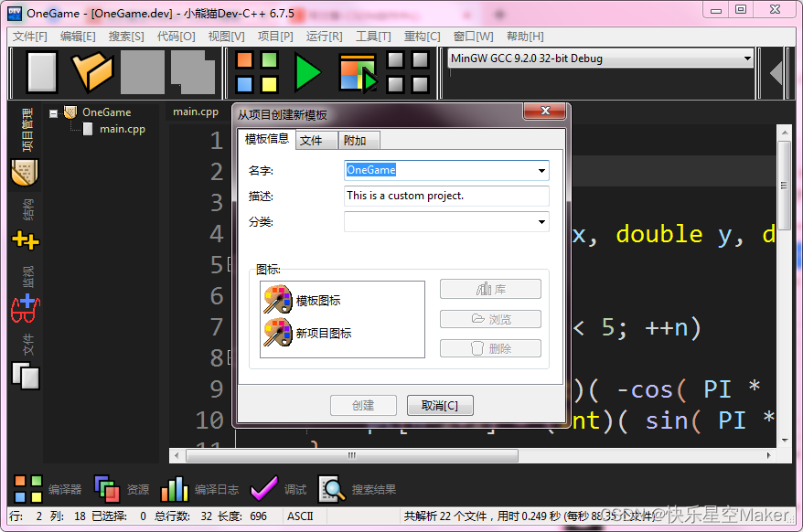Image resolution: width=803 pixels, height=532 pixels.
Task: Click the vertical editor scrollbar thumb
Action: [784, 186]
